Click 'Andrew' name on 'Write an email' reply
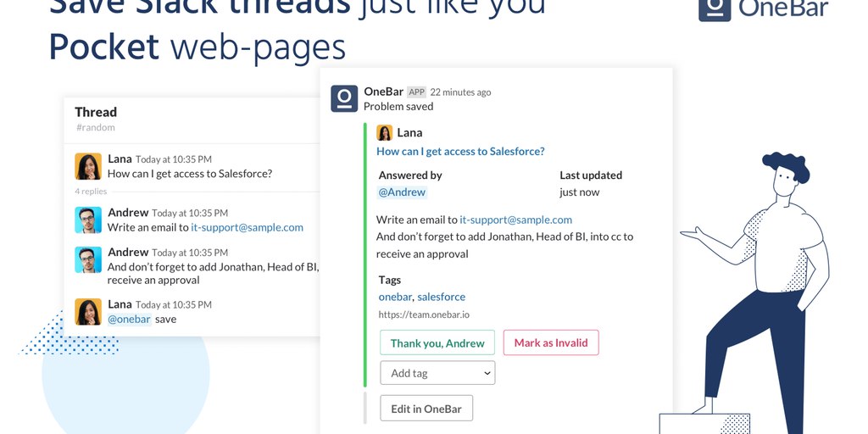This screenshot has height=434, width=868. coord(129,213)
